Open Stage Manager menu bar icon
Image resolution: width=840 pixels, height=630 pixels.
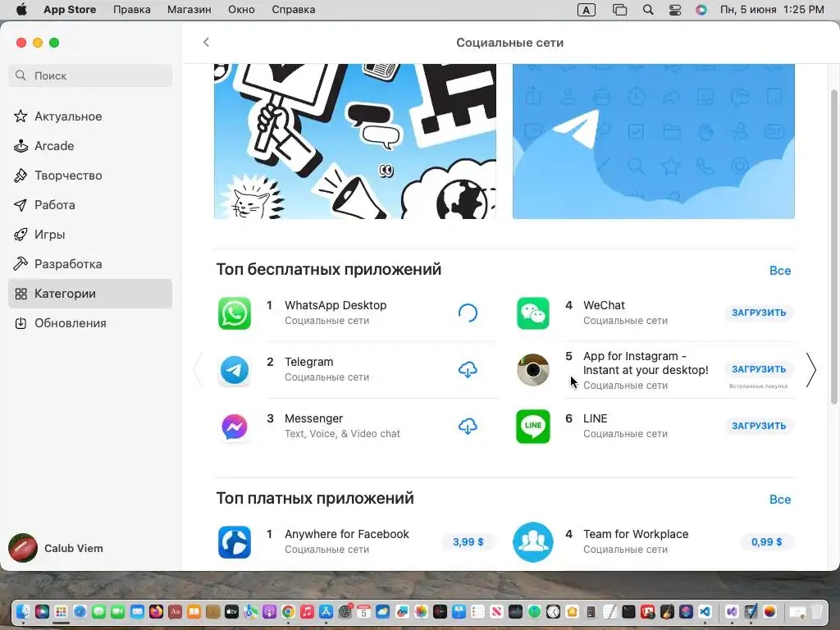(620, 10)
